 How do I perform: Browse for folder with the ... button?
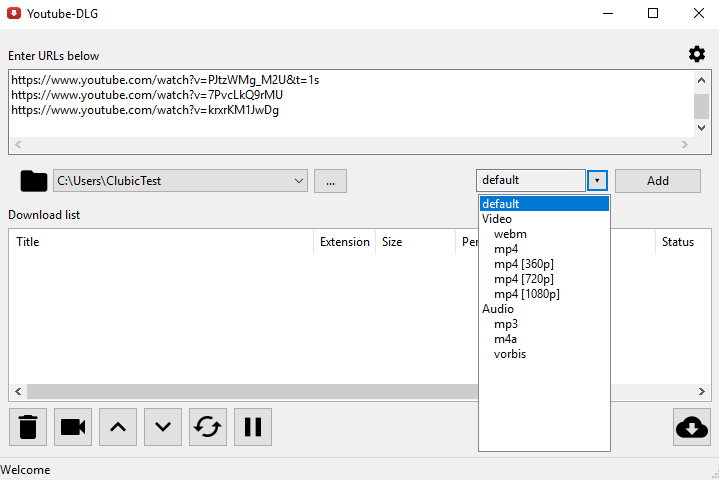330,181
